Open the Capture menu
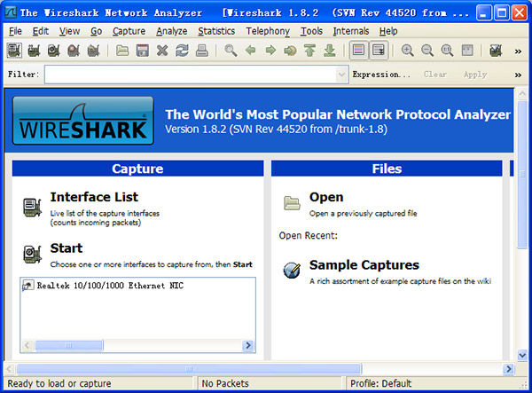Screen dimensions: 532x393 click(129, 31)
